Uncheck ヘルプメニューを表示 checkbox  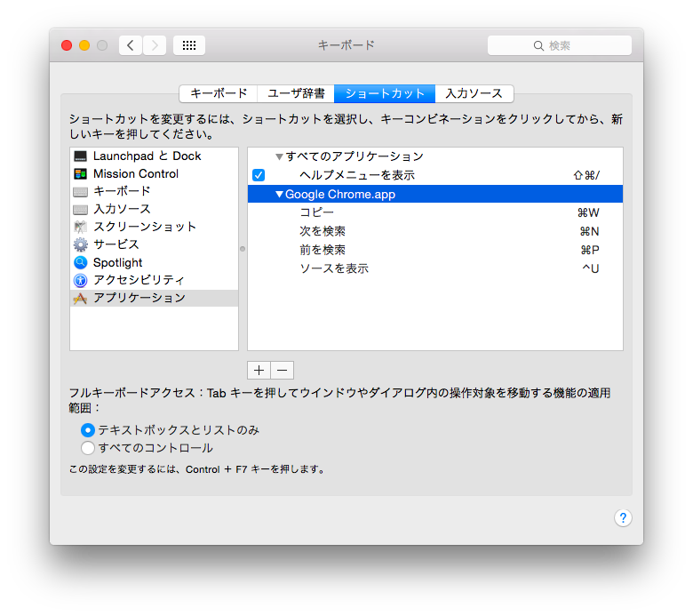click(259, 175)
